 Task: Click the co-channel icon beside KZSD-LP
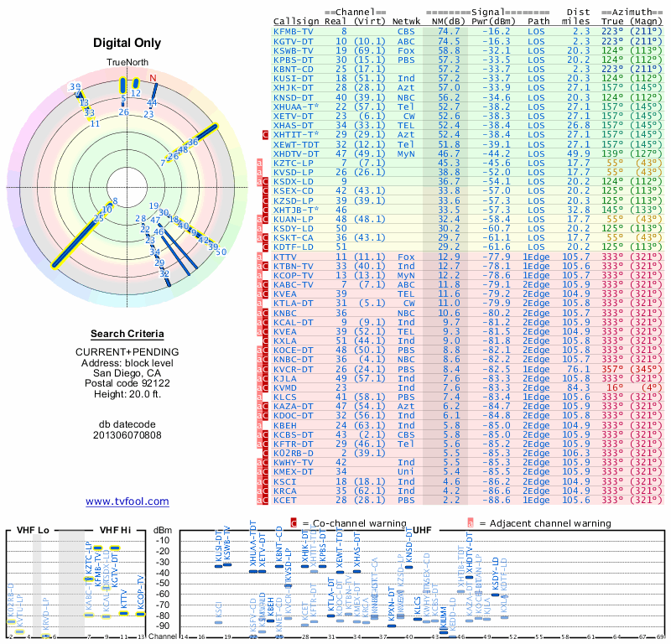pyautogui.click(x=265, y=200)
